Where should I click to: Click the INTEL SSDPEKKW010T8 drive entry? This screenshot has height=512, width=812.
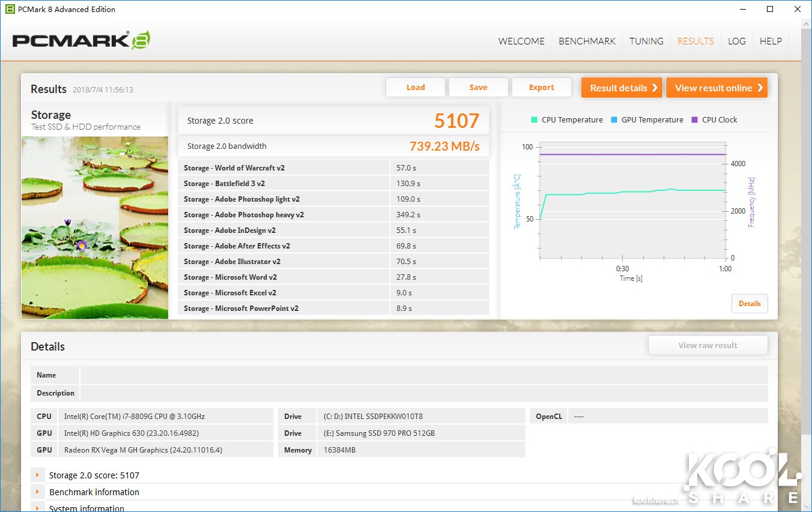pos(421,417)
